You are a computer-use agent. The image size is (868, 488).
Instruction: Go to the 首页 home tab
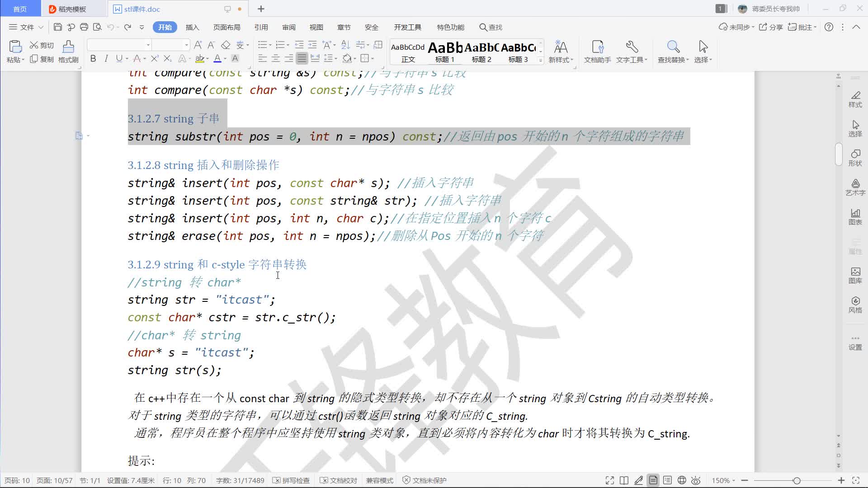20,9
